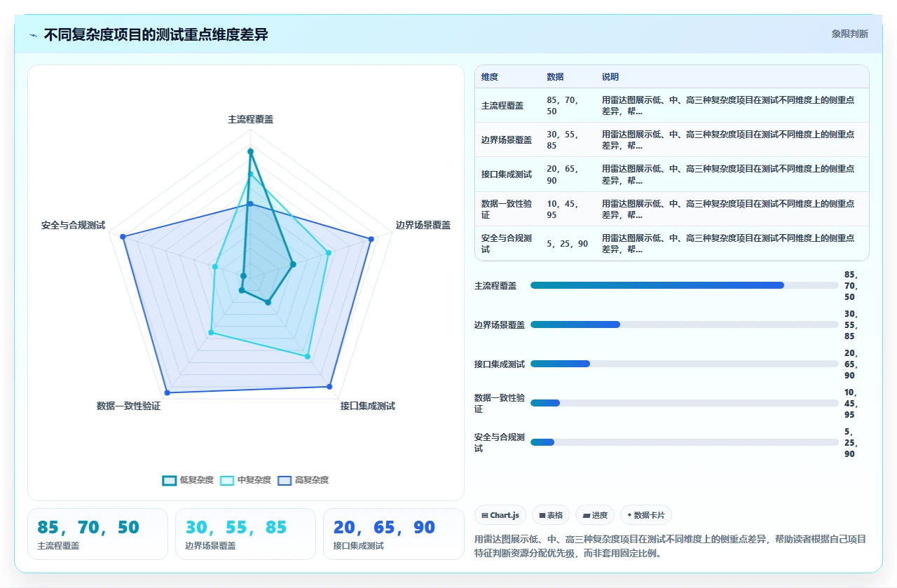Click the 说明 column header
This screenshot has height=588, width=897.
pos(610,77)
